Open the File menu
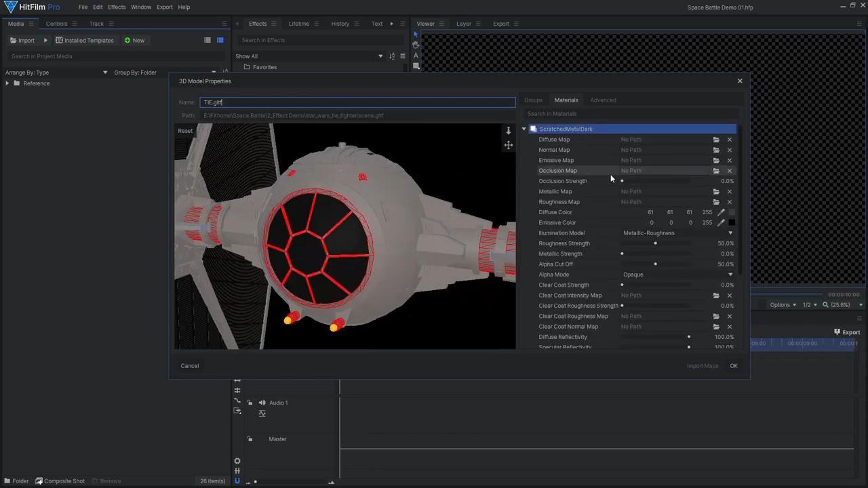The image size is (868, 488). pyautogui.click(x=83, y=7)
